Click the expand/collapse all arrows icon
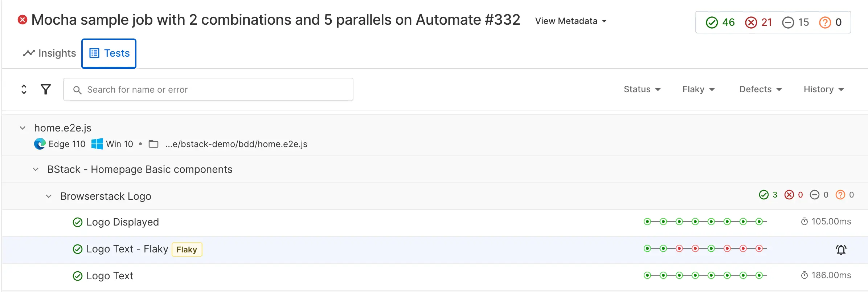Screen dimensions: 868x292 pyautogui.click(x=24, y=89)
